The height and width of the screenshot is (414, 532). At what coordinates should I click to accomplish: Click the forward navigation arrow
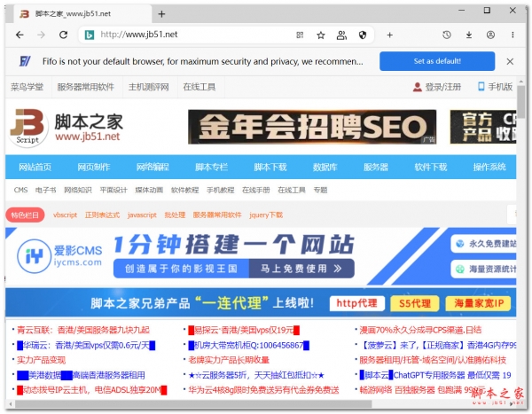coord(42,35)
